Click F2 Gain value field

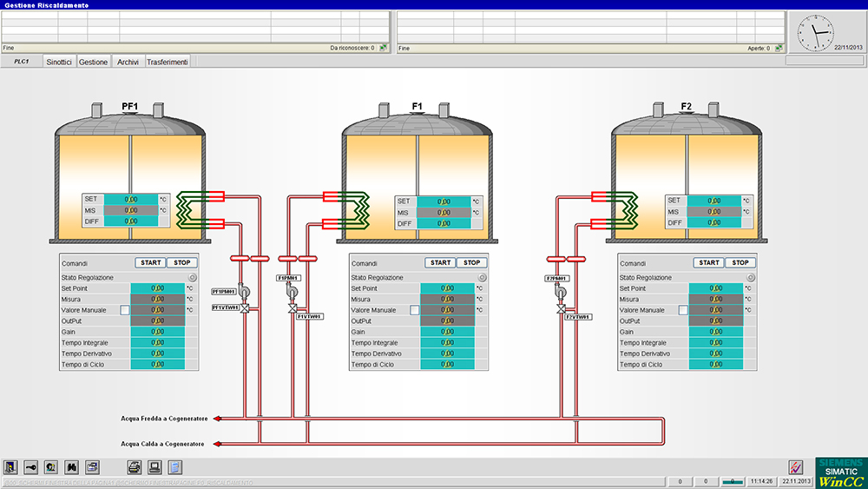(716, 332)
